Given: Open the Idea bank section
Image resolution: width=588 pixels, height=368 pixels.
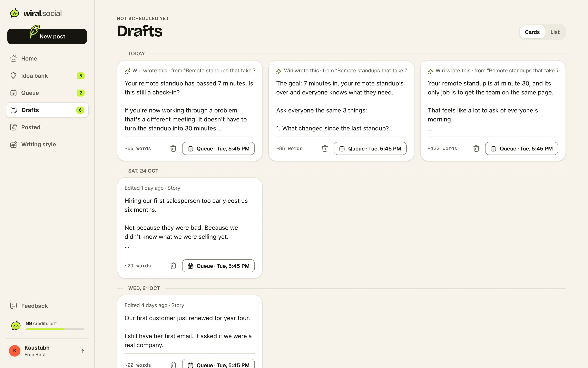Looking at the screenshot, I should (47, 76).
